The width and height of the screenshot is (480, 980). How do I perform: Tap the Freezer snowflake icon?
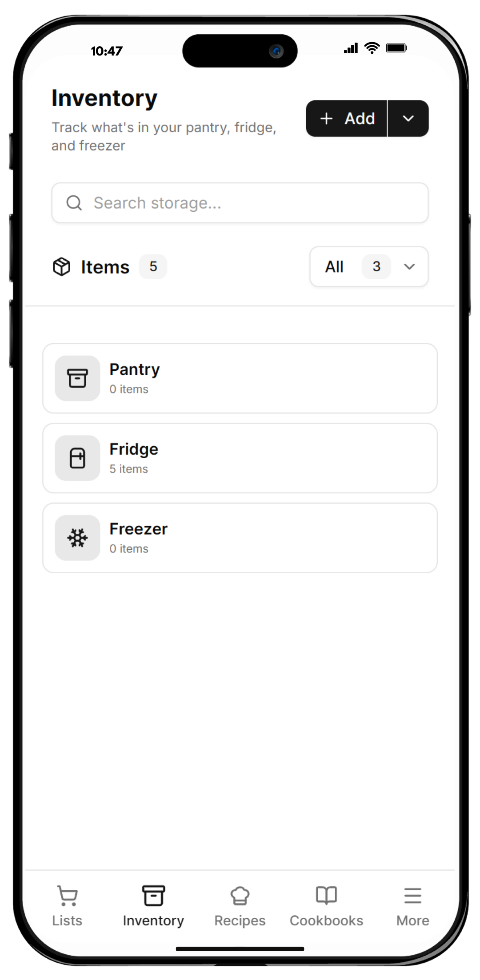(77, 538)
